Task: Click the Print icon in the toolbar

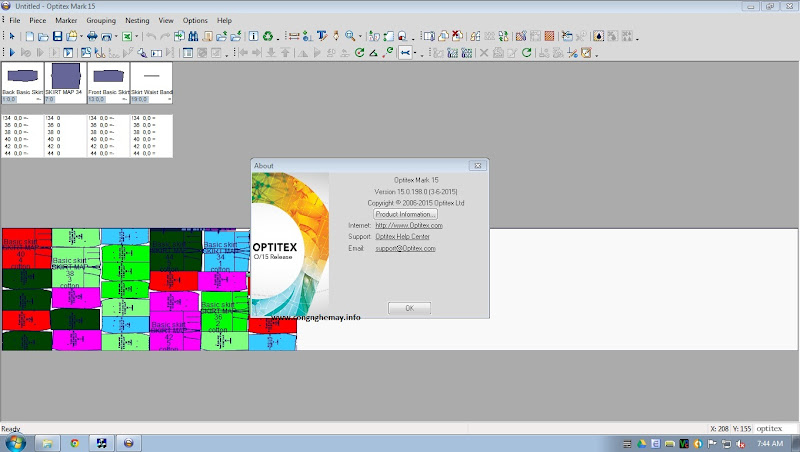Action: (x=92, y=36)
